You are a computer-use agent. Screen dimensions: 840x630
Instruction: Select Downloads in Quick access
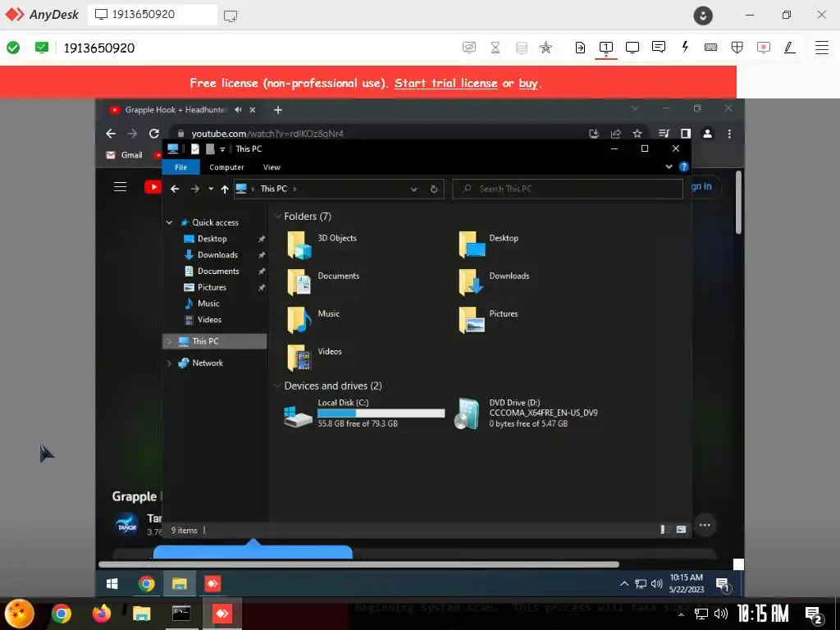(x=217, y=255)
